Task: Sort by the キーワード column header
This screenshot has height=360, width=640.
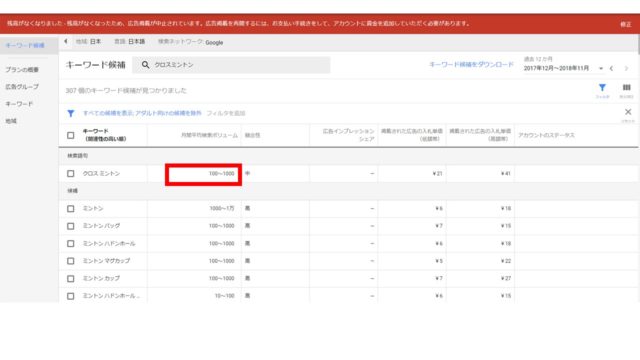Action: tap(104, 135)
